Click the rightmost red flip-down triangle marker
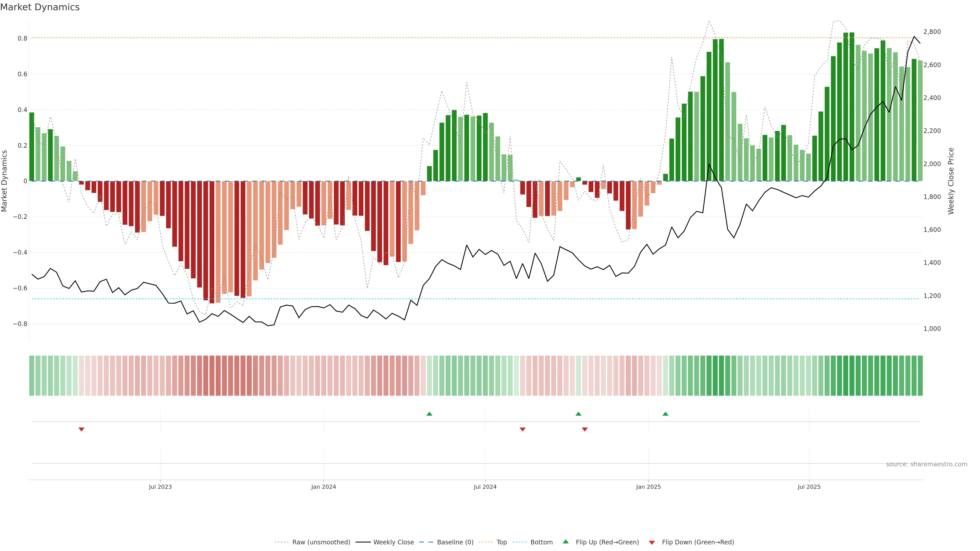The width and height of the screenshot is (980, 551). coord(585,429)
